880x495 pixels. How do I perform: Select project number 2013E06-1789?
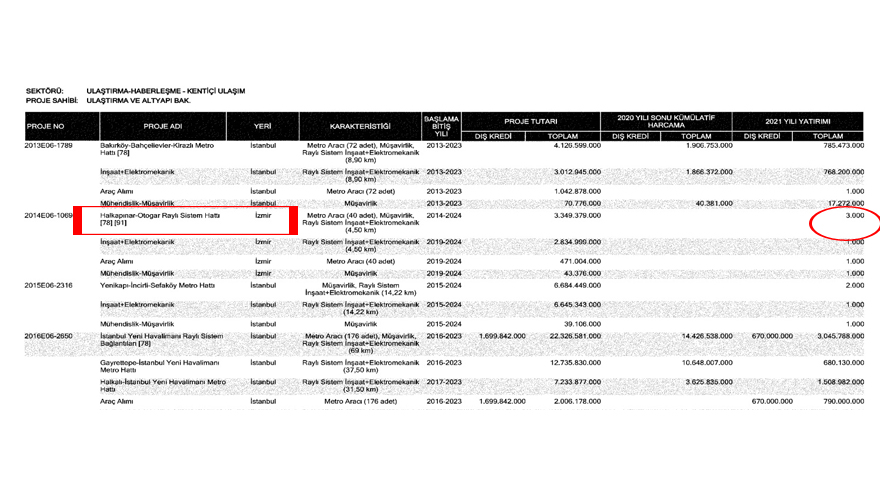(x=49, y=146)
